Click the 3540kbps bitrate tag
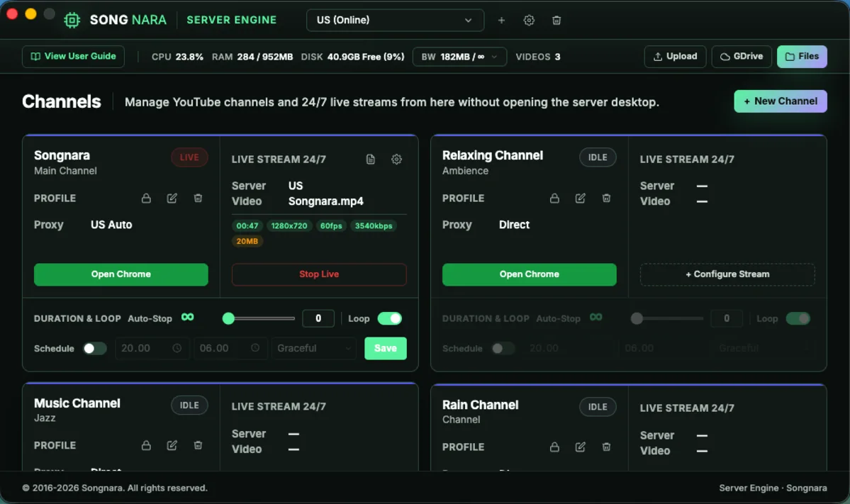The height and width of the screenshot is (504, 850). tap(374, 226)
